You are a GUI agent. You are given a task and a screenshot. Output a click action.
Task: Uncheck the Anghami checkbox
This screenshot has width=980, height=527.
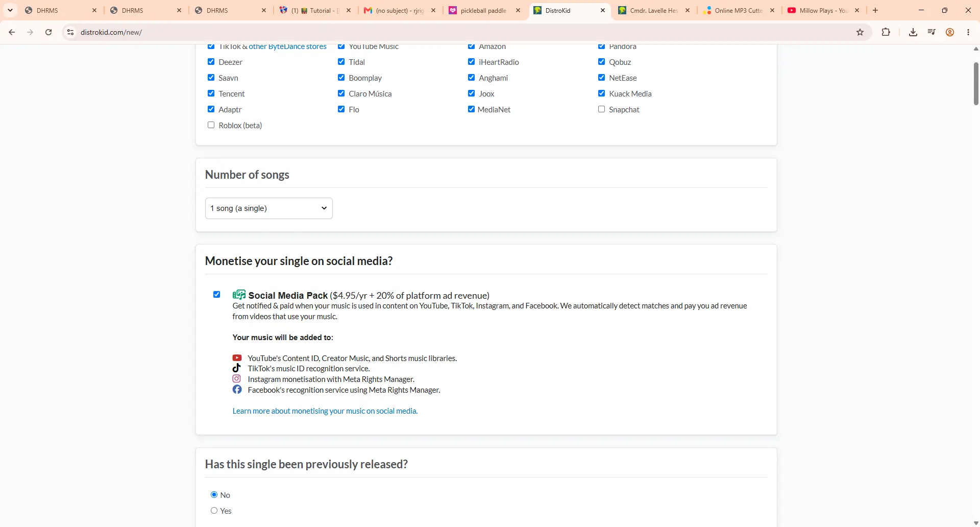click(x=471, y=78)
